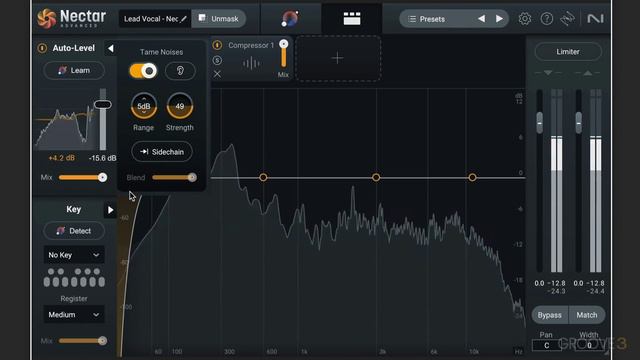640x360 pixels.
Task: Select the middle EQ node on curve
Action: (376, 177)
